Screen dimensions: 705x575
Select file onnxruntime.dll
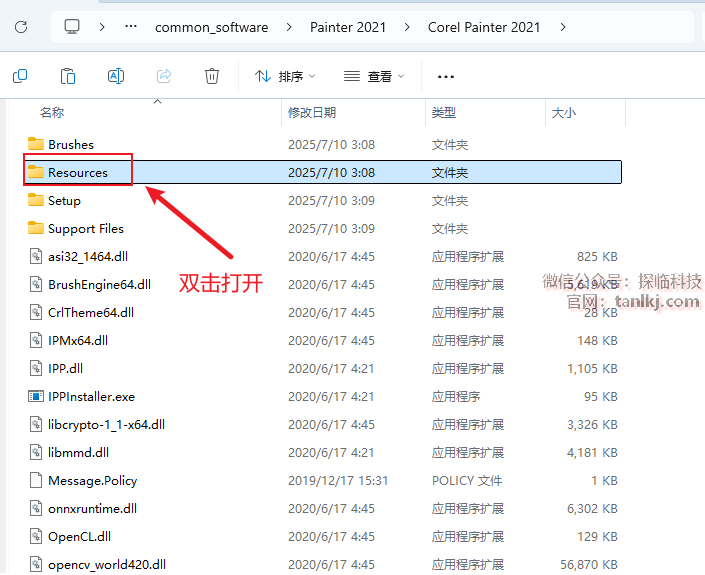point(92,509)
